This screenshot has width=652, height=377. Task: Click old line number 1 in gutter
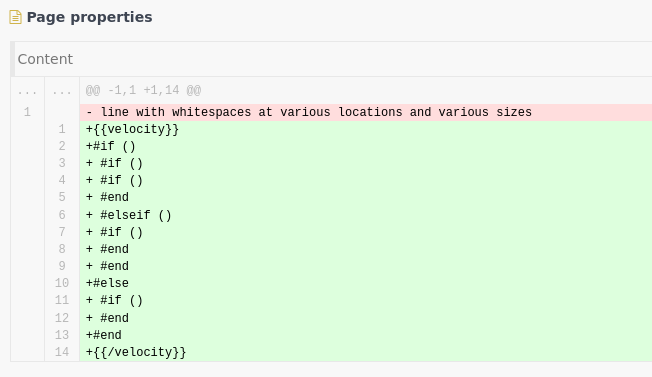27,112
